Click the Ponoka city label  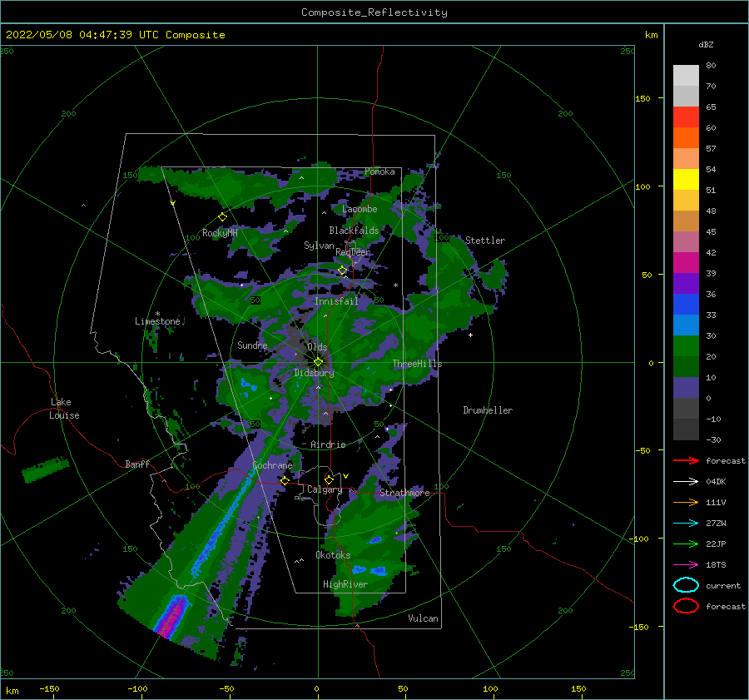379,171
